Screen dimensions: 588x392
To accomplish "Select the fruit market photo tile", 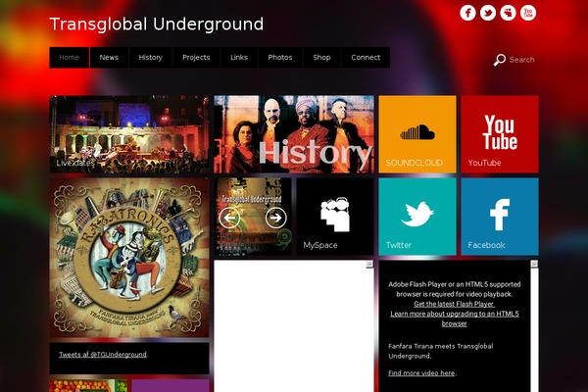I will tap(88, 385).
